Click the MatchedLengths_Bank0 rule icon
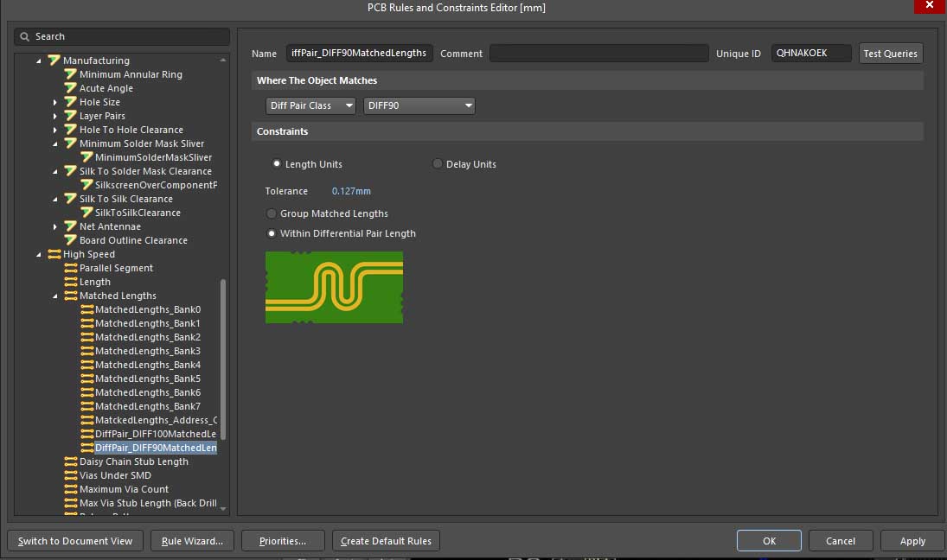The width and height of the screenshot is (947, 560). 86,309
